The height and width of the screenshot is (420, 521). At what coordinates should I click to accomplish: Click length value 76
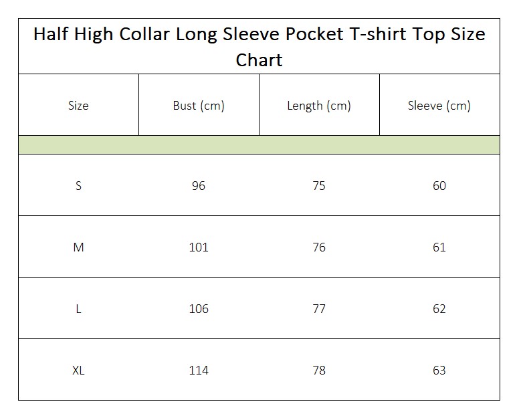(x=319, y=247)
